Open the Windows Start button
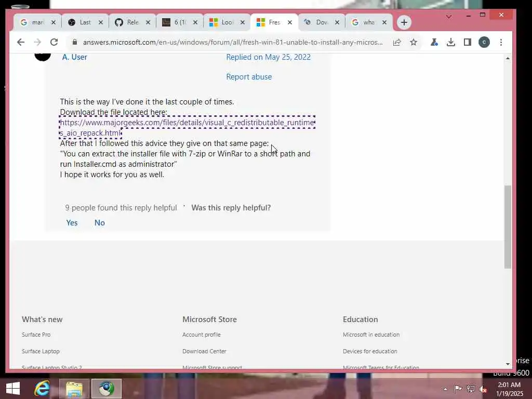The image size is (532, 399). 13,389
